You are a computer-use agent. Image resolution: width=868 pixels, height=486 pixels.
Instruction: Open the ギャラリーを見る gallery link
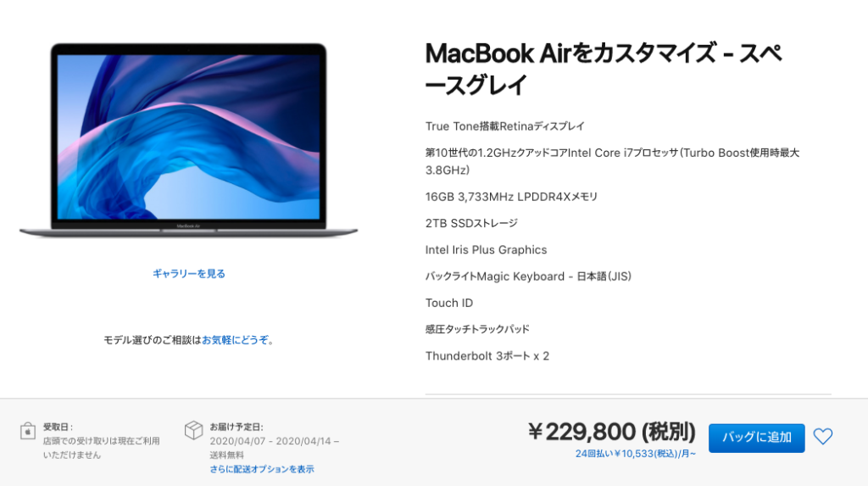(x=189, y=274)
